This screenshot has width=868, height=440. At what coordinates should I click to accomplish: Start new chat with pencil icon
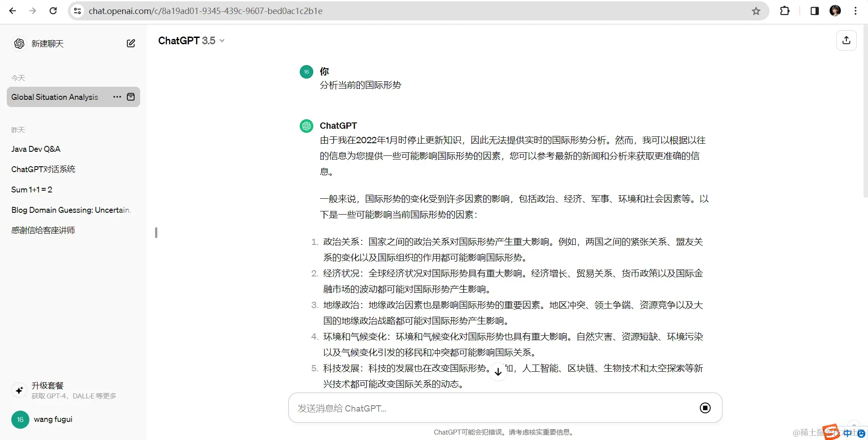(131, 43)
